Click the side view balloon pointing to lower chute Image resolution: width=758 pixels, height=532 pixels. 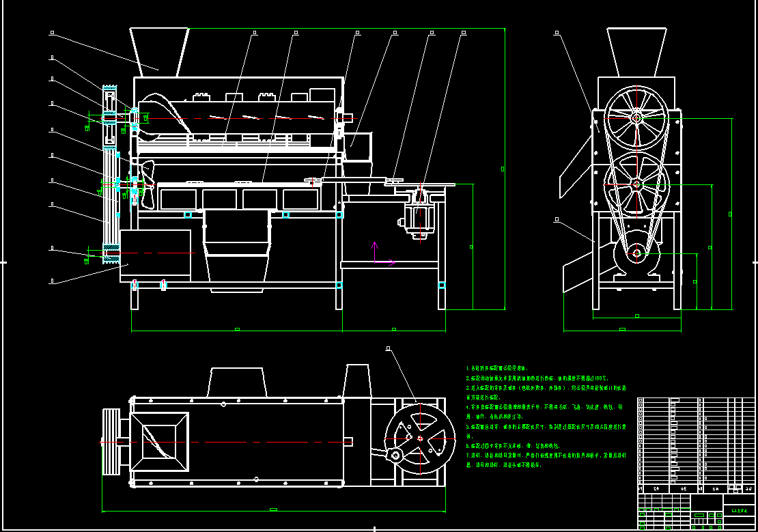click(x=557, y=220)
